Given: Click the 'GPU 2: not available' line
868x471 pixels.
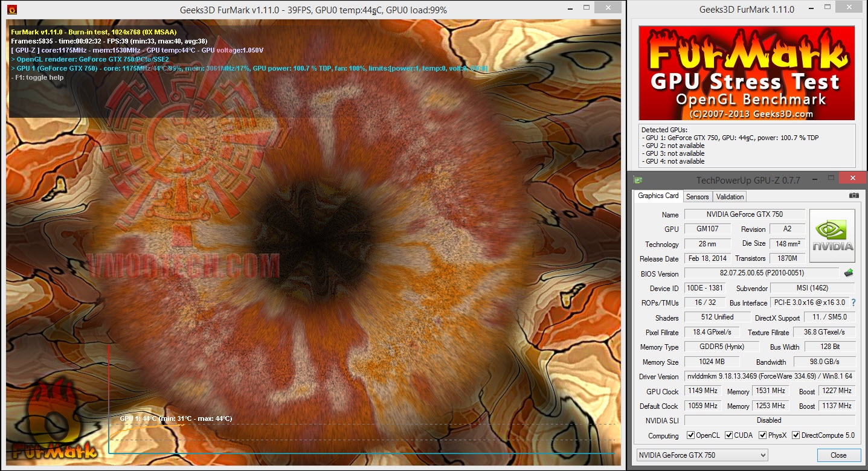Looking at the screenshot, I should tap(673, 146).
